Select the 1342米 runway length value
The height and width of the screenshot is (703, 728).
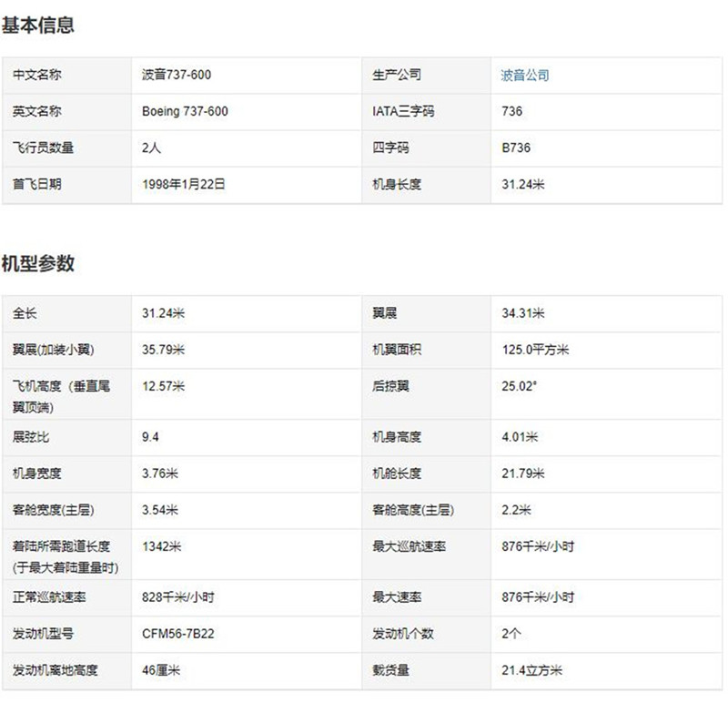(x=162, y=546)
